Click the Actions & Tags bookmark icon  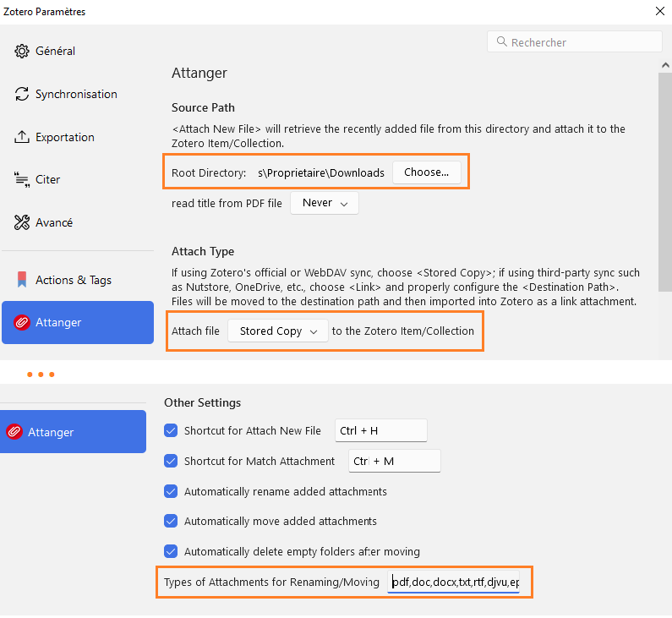21,280
